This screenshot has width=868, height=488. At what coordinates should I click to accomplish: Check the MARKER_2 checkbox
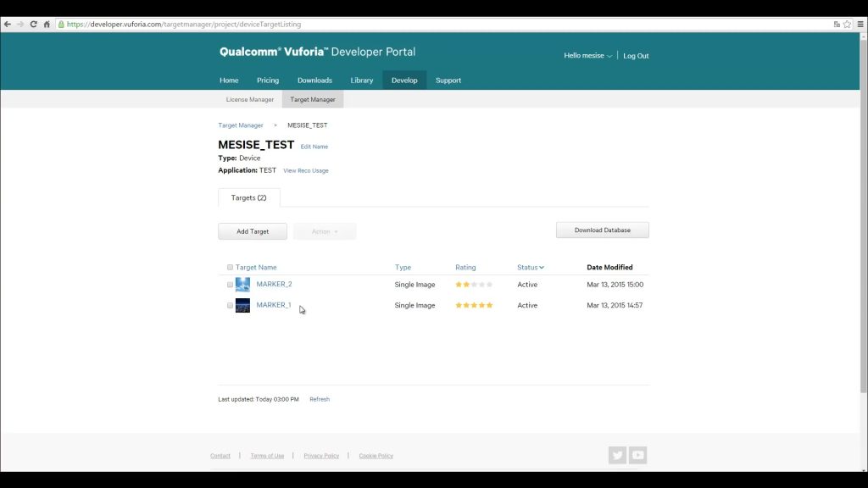(231, 285)
